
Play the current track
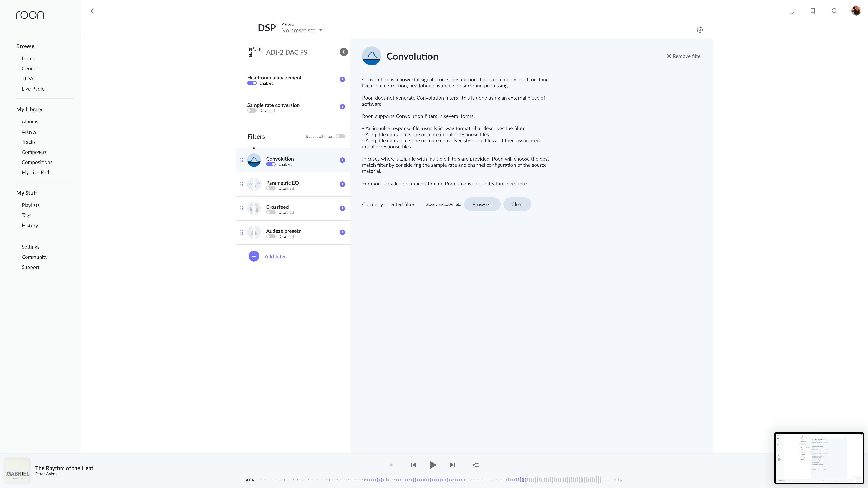coord(433,465)
